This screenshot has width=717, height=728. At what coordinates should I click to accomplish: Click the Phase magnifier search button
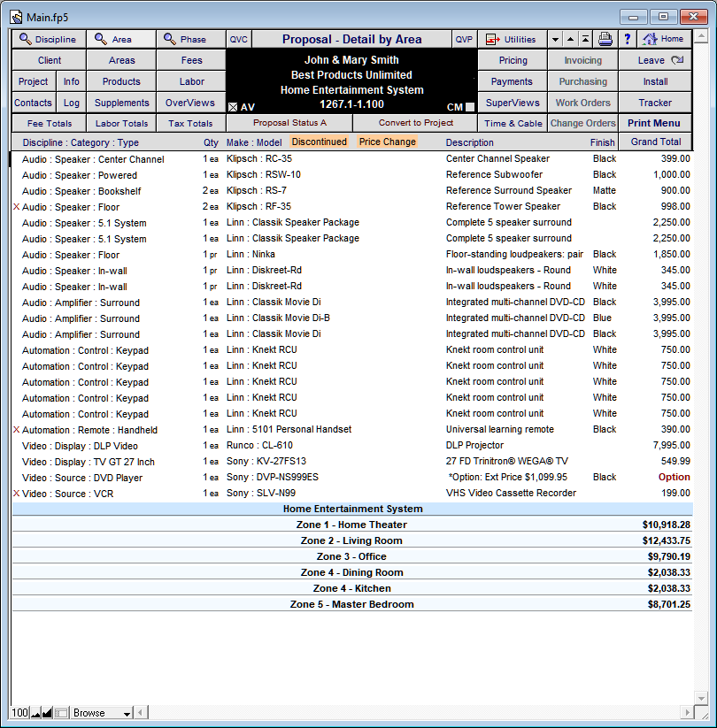pos(191,40)
